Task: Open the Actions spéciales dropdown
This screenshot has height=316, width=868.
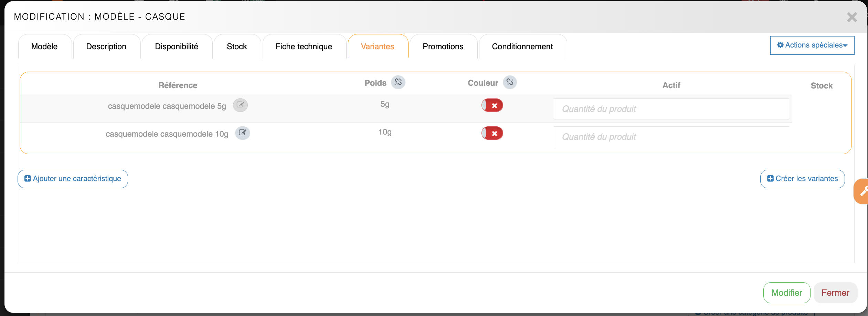Action: 812,45
